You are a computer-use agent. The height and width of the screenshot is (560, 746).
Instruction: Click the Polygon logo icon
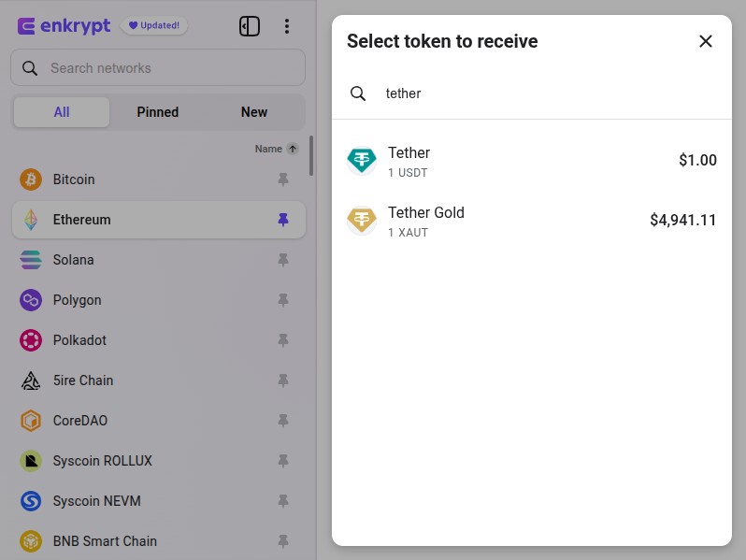[x=31, y=300]
